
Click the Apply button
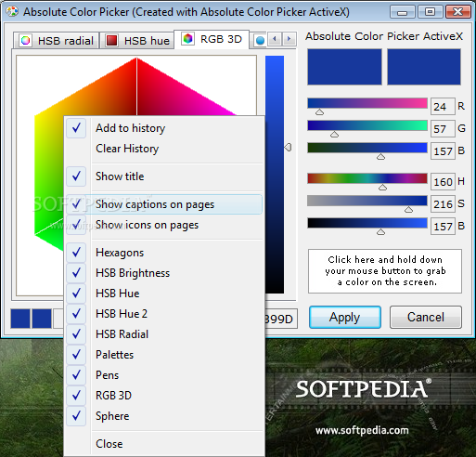point(345,317)
